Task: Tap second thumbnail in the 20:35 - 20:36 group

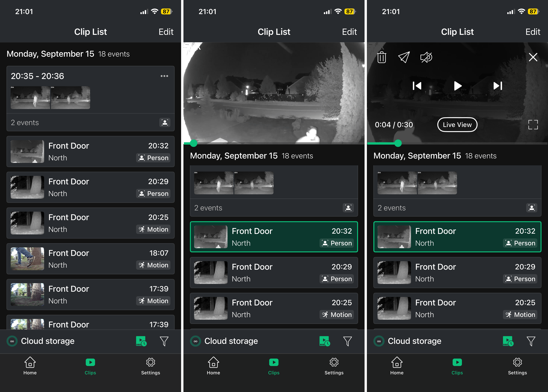Action: [70, 98]
